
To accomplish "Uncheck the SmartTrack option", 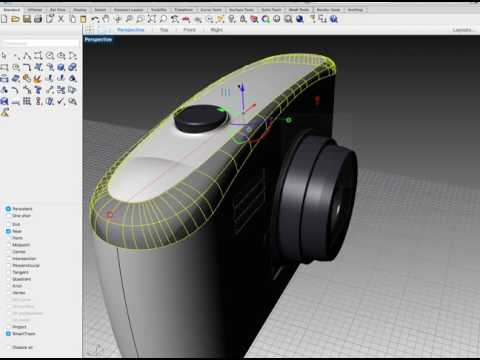I will point(8,334).
